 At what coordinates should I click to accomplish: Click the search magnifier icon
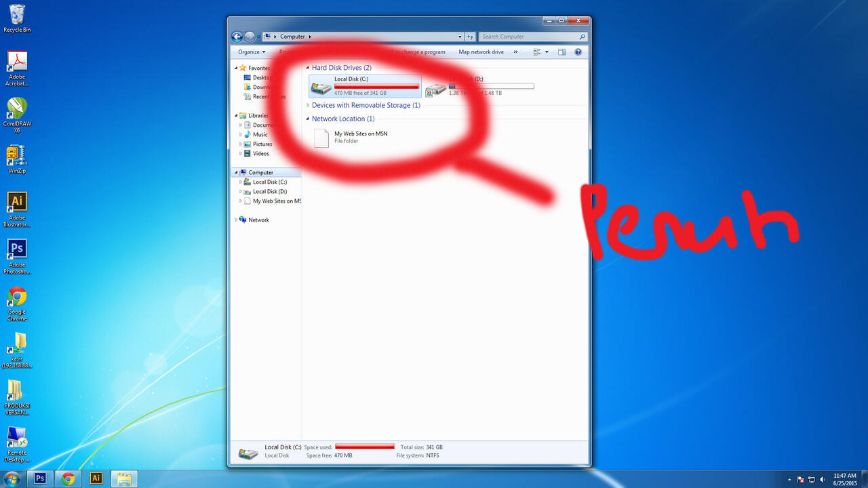click(582, 37)
